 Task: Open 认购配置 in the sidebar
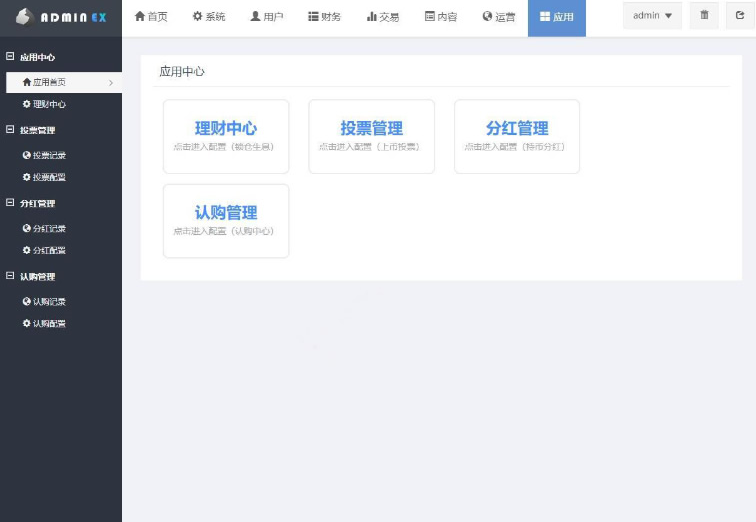click(45, 324)
